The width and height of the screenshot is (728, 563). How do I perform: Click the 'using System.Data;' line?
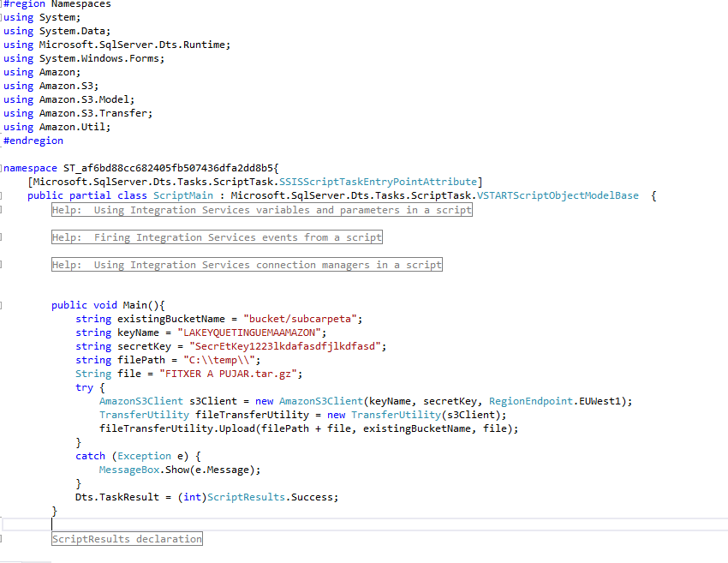(57, 31)
